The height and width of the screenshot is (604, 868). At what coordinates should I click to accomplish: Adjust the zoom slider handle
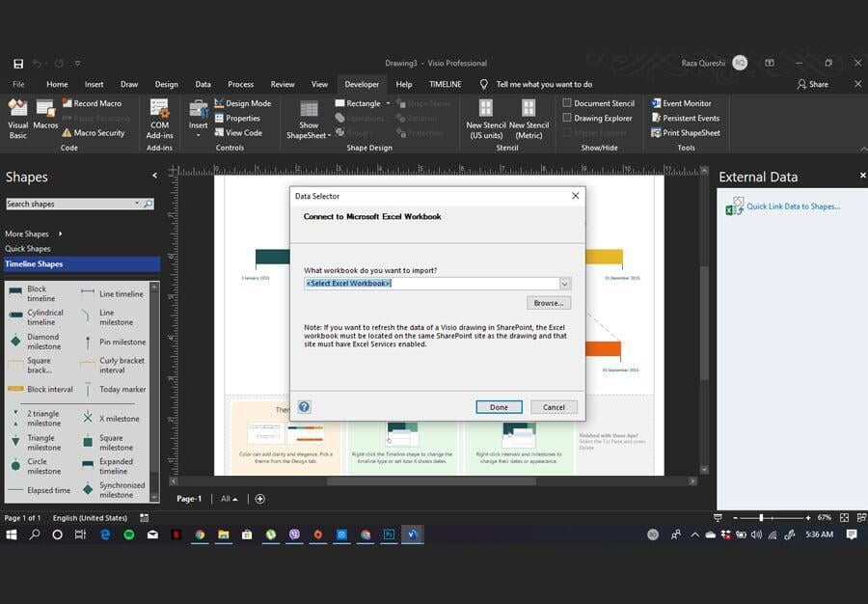tap(761, 517)
